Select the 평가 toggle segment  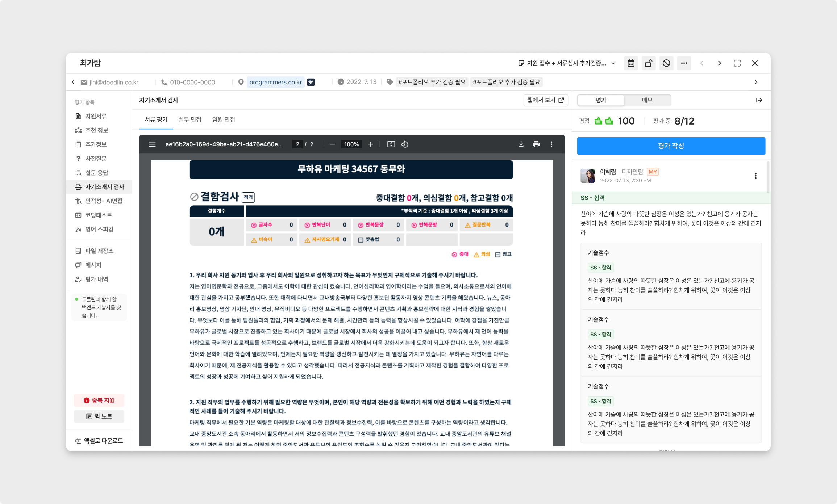click(x=601, y=100)
